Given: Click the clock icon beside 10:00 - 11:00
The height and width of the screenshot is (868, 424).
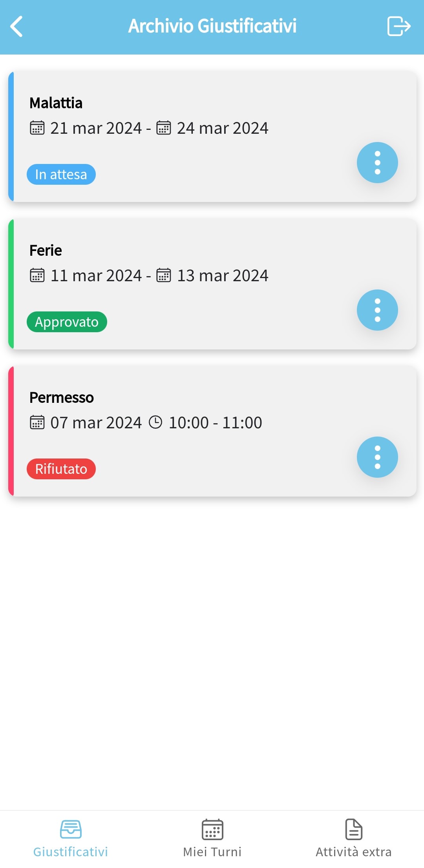Looking at the screenshot, I should click(155, 422).
